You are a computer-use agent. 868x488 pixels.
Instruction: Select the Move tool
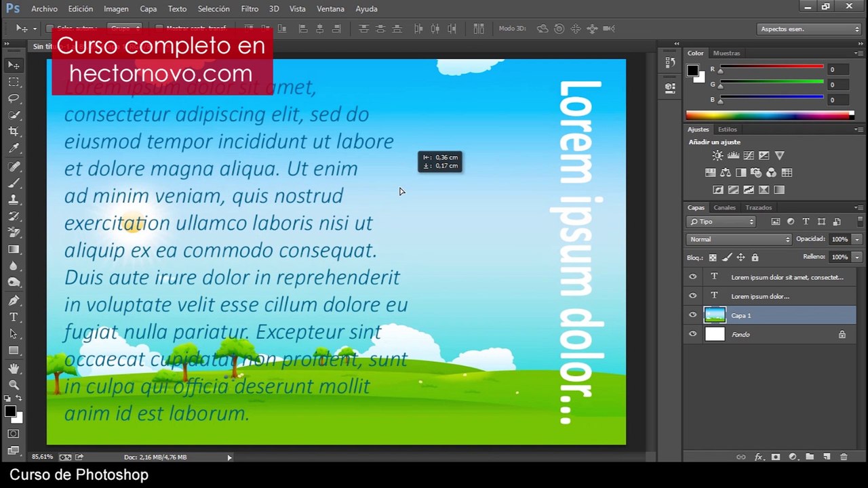pos(14,64)
